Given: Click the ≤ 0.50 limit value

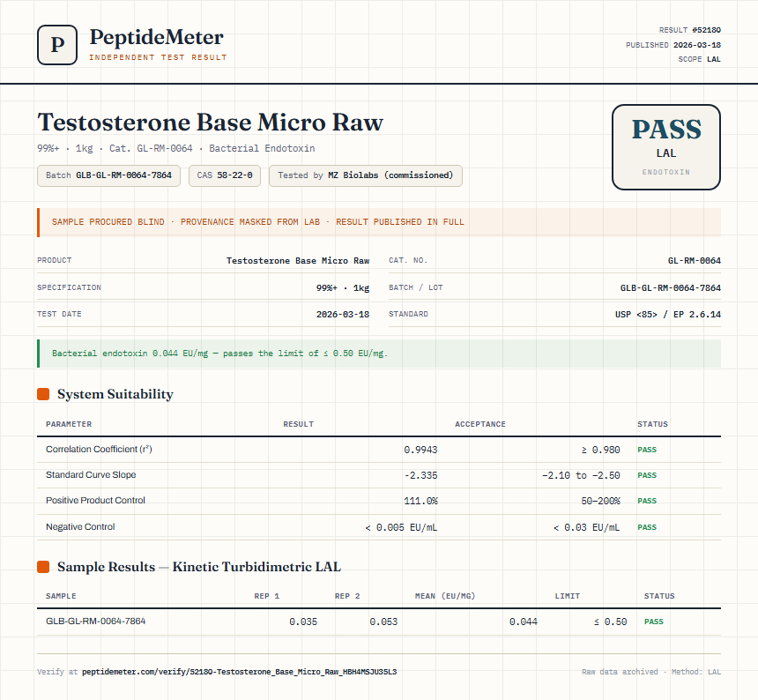Looking at the screenshot, I should 611,622.
